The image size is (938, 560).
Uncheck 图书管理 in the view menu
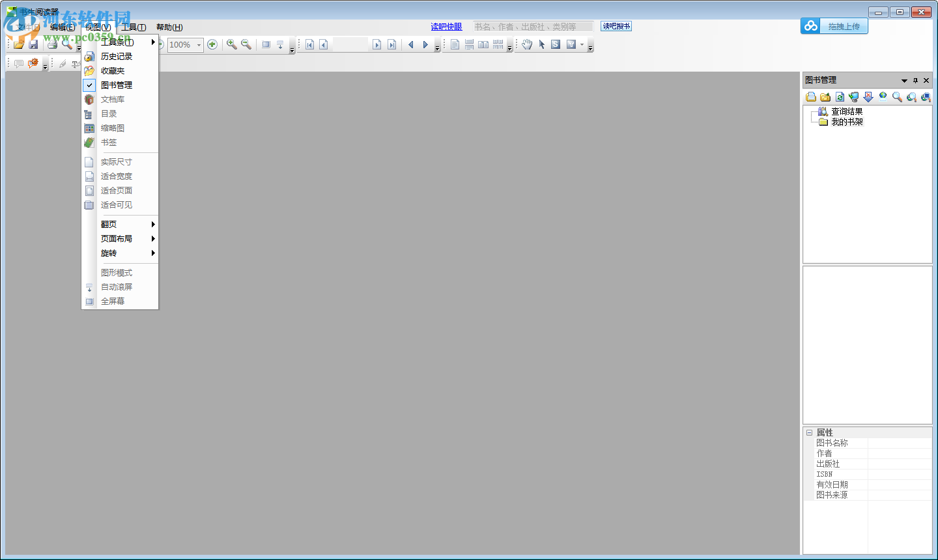pos(121,85)
